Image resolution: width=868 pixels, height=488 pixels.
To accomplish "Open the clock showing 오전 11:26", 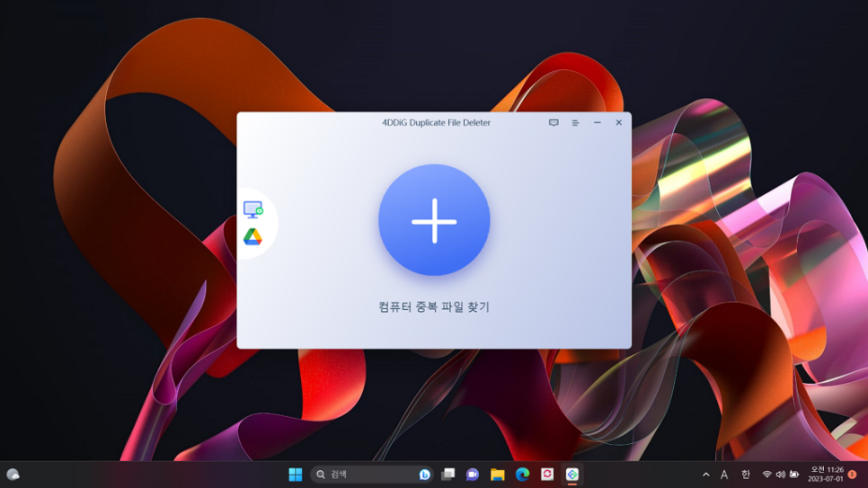I will [826, 475].
